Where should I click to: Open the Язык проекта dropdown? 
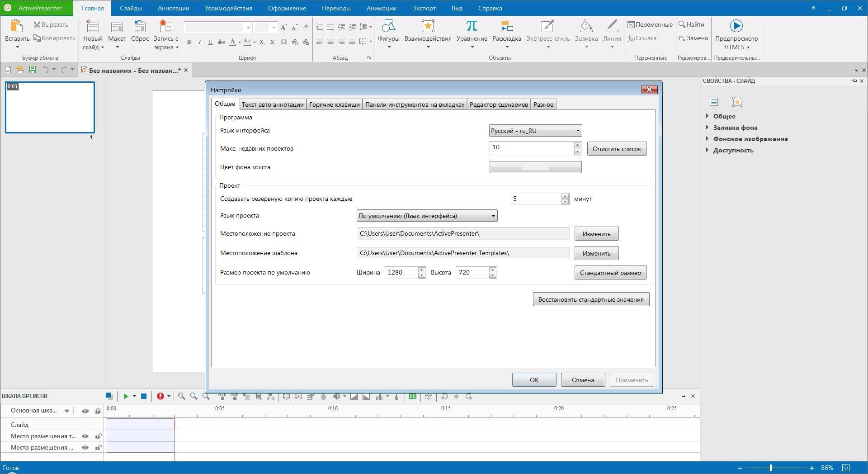click(427, 216)
